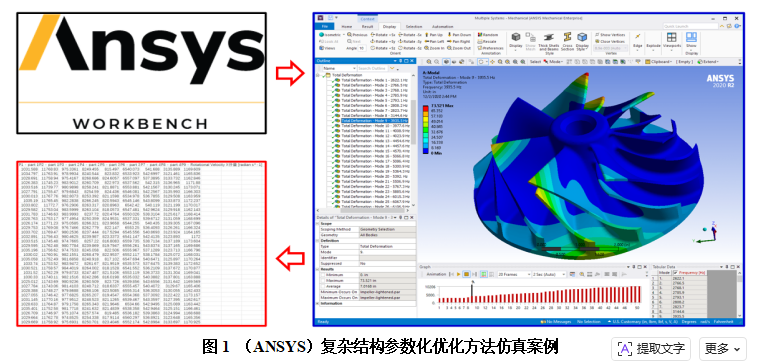Open the Extend menu in graphics toolbar
Screen dimensions: 759x363
[x=708, y=61]
